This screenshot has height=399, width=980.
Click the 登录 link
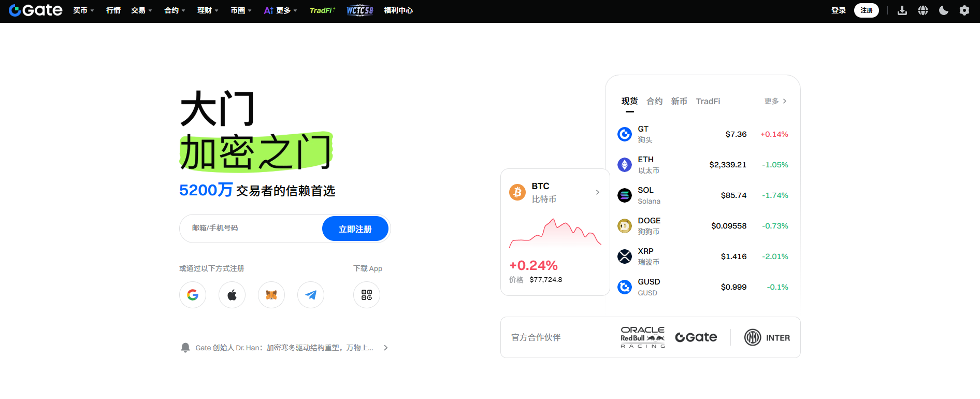pos(839,10)
